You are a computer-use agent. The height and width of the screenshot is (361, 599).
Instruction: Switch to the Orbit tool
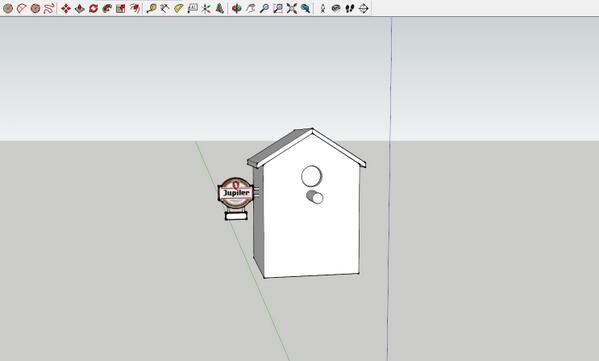pyautogui.click(x=237, y=8)
